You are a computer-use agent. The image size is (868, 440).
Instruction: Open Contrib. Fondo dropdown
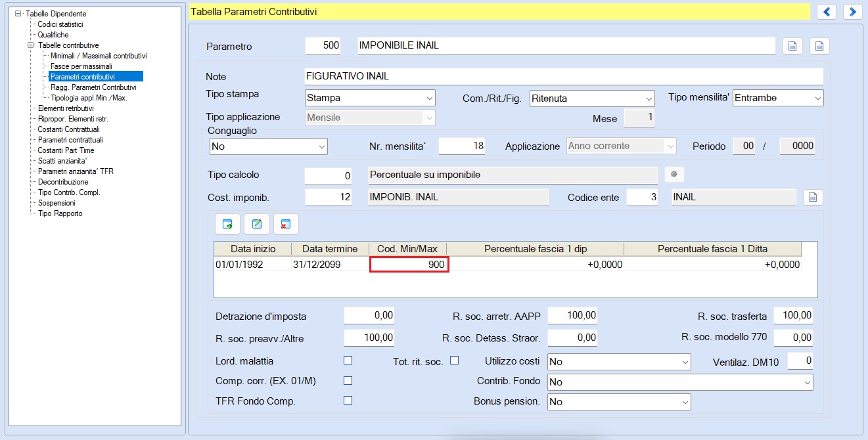point(680,382)
